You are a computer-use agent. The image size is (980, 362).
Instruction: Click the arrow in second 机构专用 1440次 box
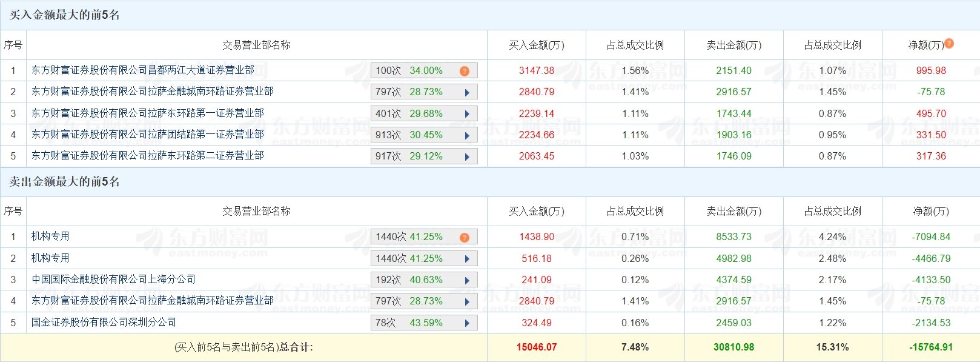[467, 259]
